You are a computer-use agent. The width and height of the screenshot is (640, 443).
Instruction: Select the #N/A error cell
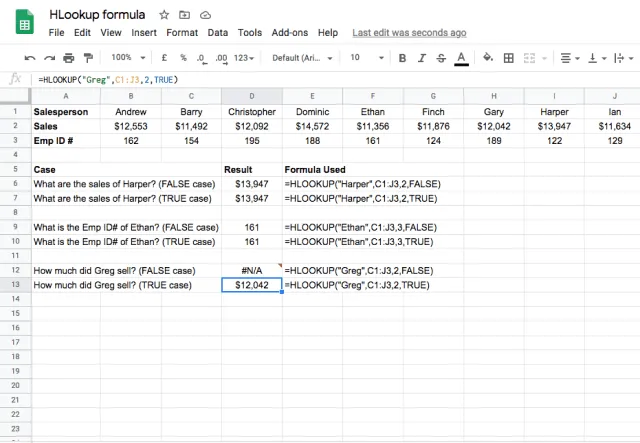pyautogui.click(x=252, y=270)
